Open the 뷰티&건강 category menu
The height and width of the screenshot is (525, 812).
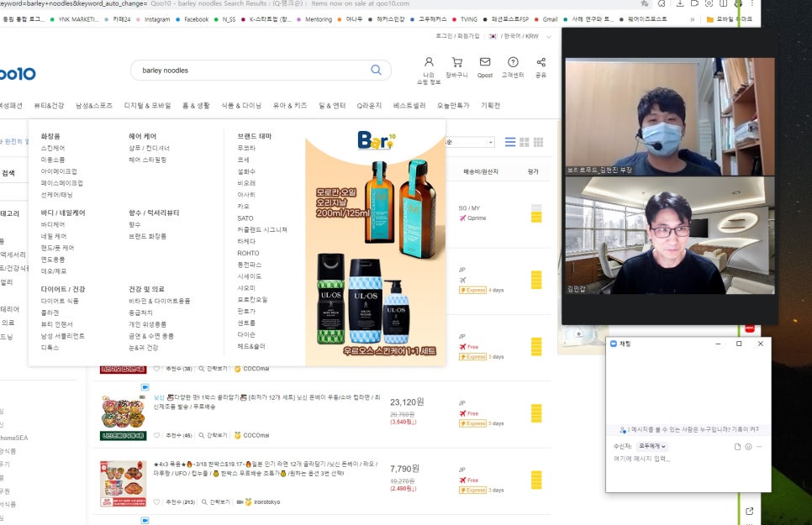pos(49,106)
